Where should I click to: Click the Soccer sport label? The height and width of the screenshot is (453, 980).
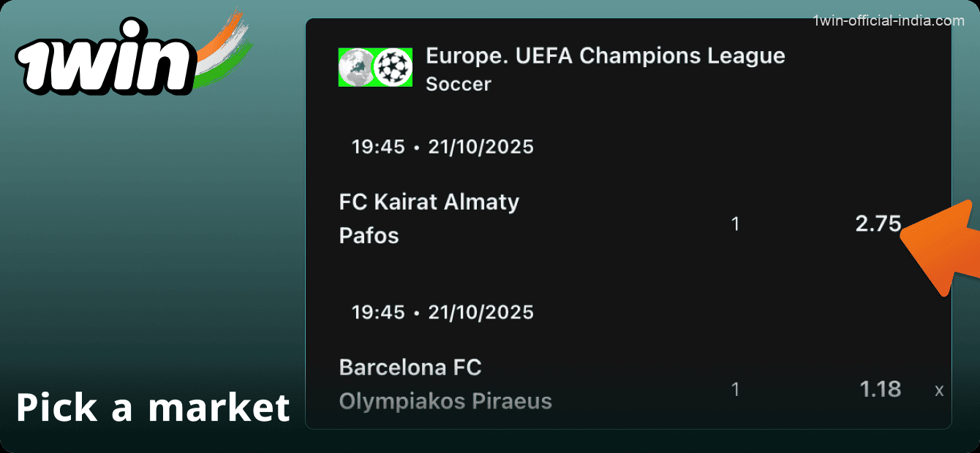pyautogui.click(x=458, y=84)
